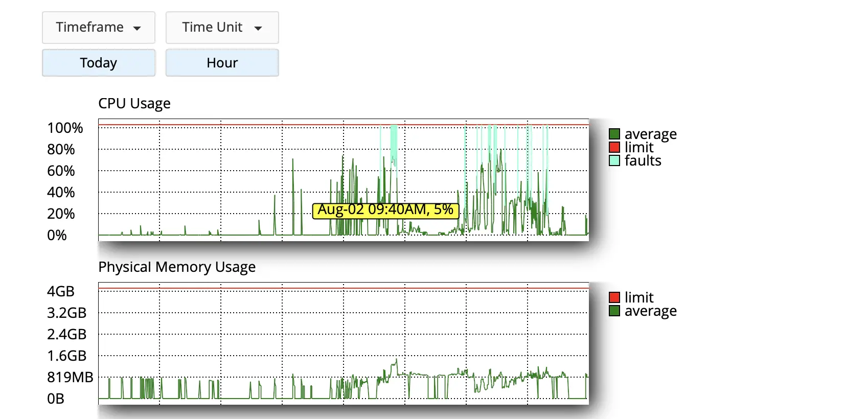The image size is (868, 419).
Task: Click the 100% label on CPU axis
Action: point(65,128)
